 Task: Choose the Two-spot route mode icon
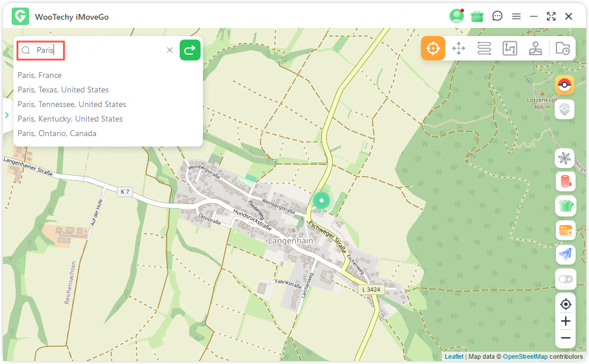coord(484,48)
